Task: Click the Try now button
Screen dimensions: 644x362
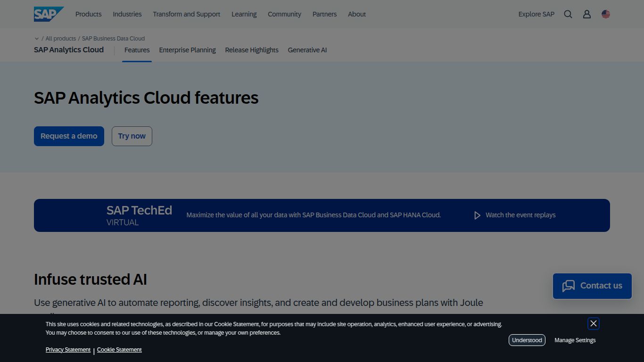Action: (x=132, y=136)
